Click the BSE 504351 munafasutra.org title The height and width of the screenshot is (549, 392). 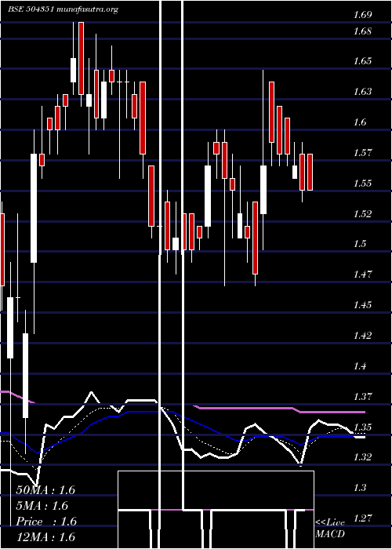click(x=63, y=9)
